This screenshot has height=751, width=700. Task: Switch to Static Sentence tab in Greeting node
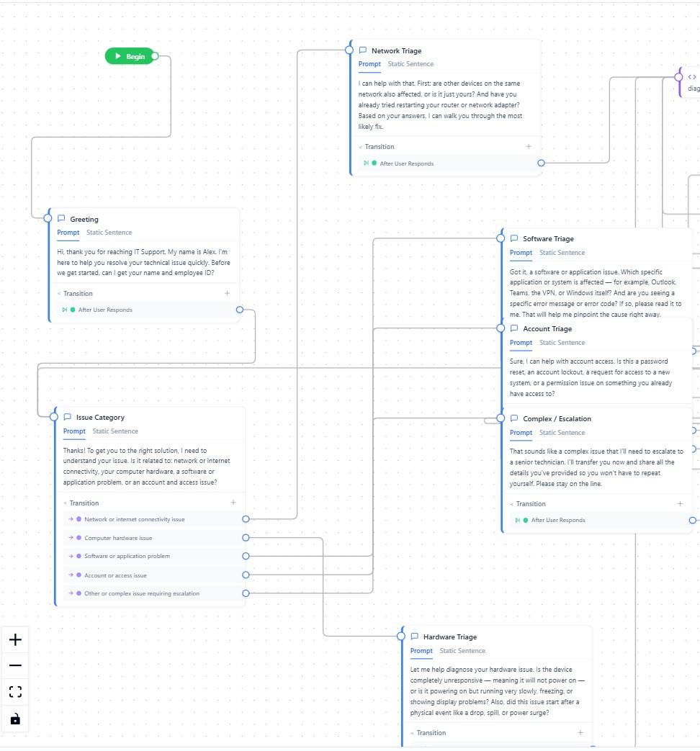[x=109, y=233]
